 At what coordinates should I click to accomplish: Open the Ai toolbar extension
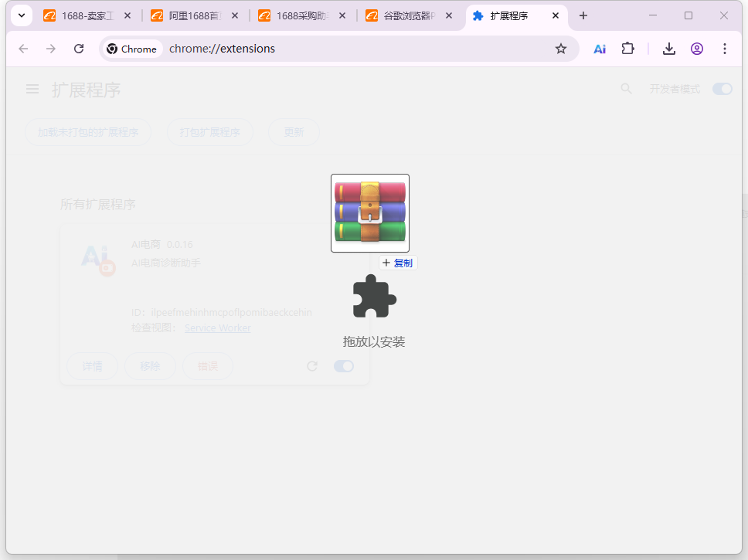(599, 48)
